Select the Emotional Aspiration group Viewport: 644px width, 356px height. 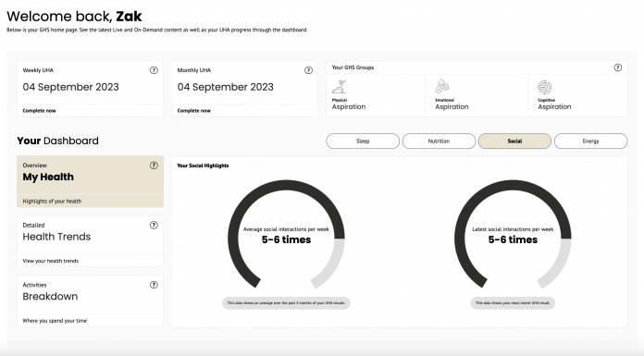pos(477,95)
